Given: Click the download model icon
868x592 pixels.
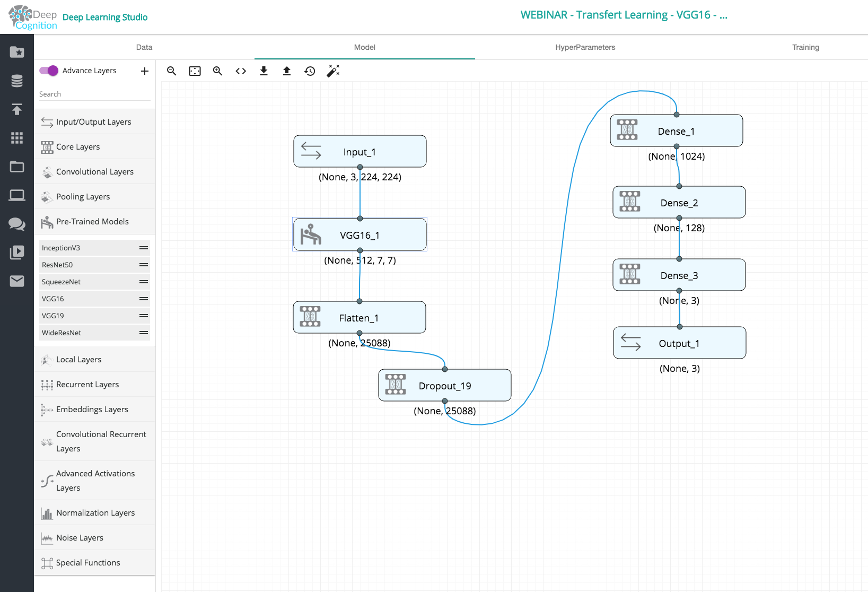Looking at the screenshot, I should click(x=264, y=71).
